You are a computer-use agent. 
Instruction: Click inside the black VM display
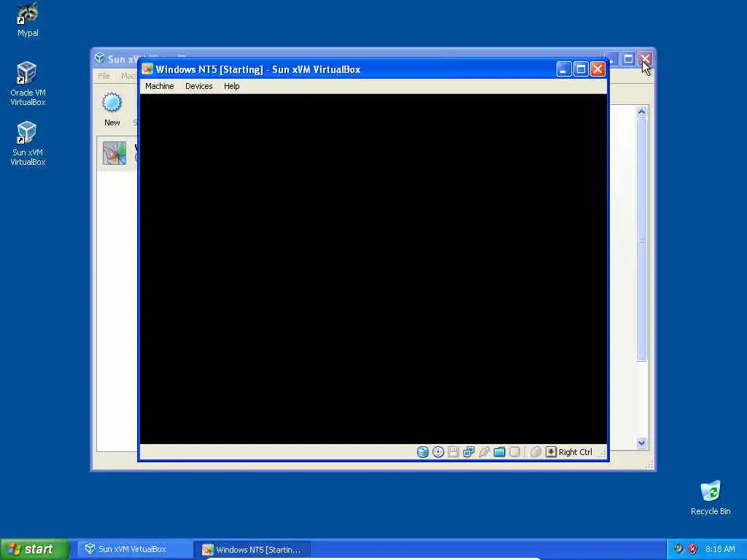click(x=373, y=269)
